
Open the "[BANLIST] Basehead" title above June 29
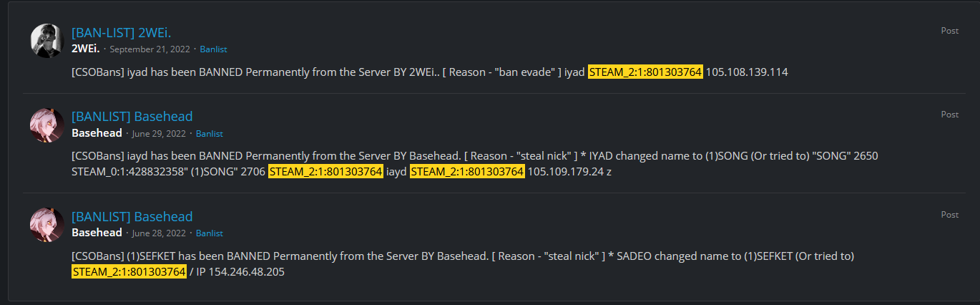click(x=132, y=117)
